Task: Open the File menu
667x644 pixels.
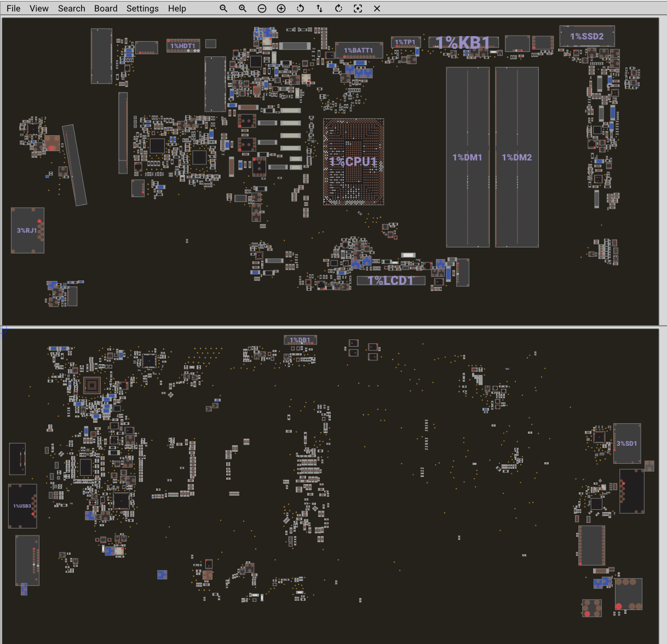Action: point(14,9)
